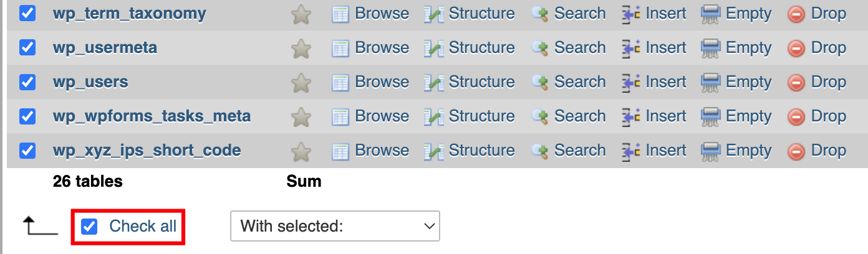Uncheck the wp_wpforms_tasks_meta checkbox
The image size is (868, 254).
click(x=27, y=116)
